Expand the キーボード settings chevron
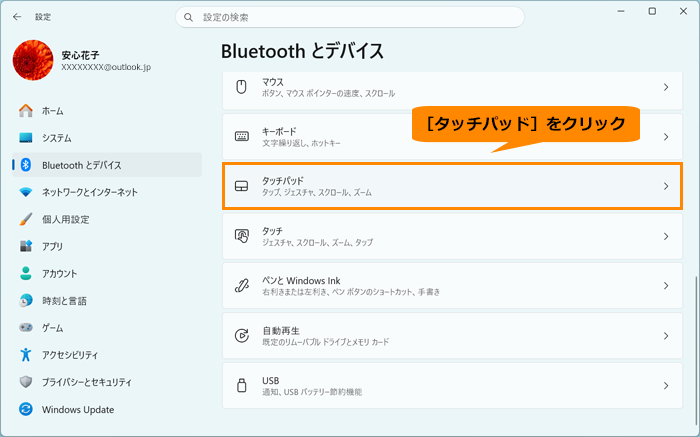Image resolution: width=700 pixels, height=437 pixels. coord(666,137)
